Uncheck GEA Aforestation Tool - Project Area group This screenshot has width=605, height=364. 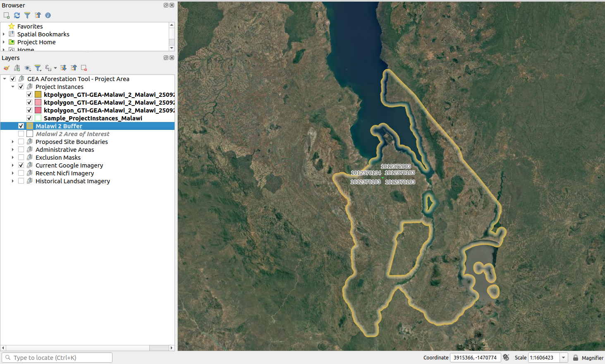pyautogui.click(x=13, y=79)
